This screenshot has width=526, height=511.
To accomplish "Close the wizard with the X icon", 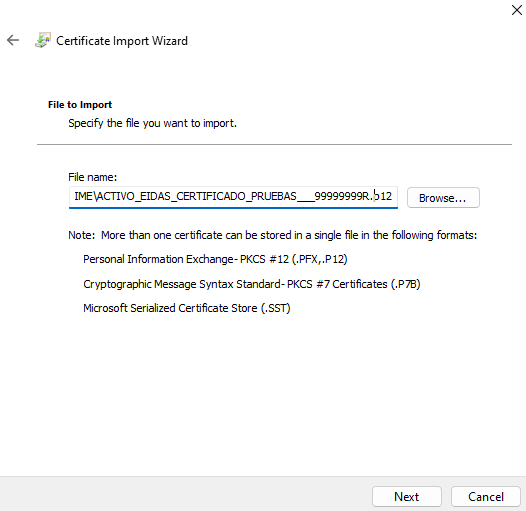I will tap(516, 10).
